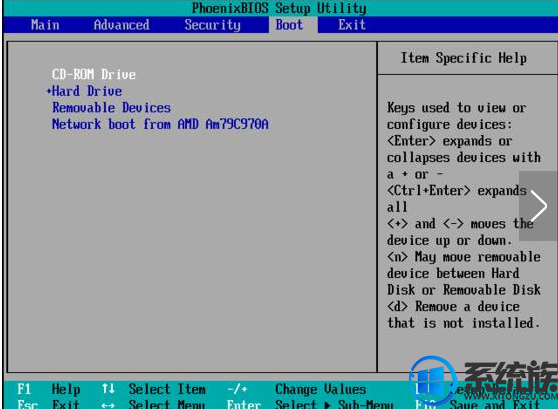Switch to the Advanced tab
The height and width of the screenshot is (409, 558).
pos(121,25)
